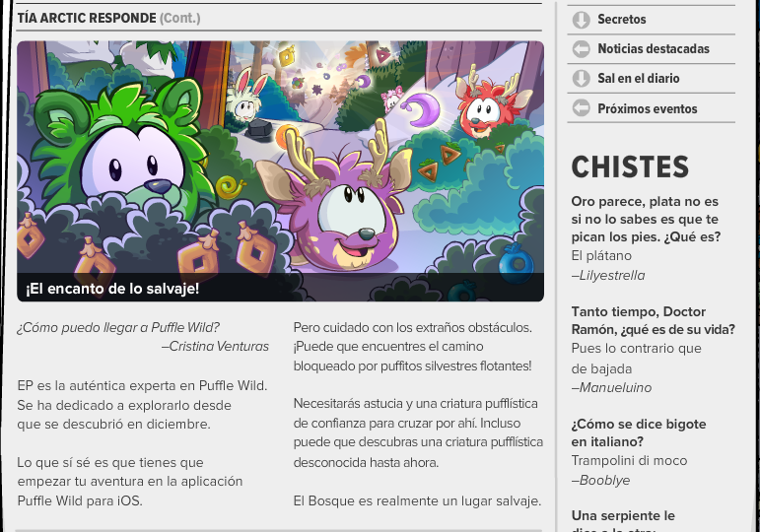
Task: Click the joke Tanto tiempo, Doctor Ramón
Action: pos(653,320)
